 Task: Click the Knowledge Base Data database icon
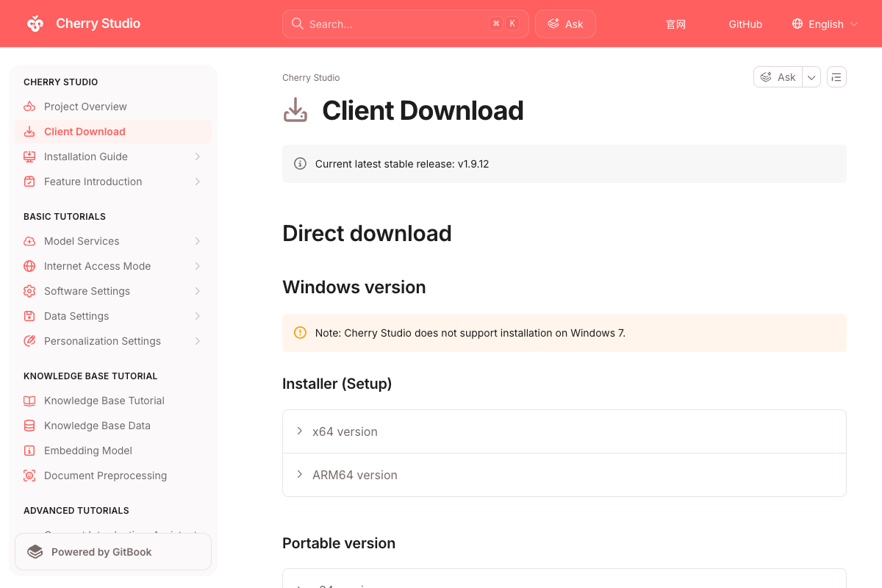click(29, 426)
